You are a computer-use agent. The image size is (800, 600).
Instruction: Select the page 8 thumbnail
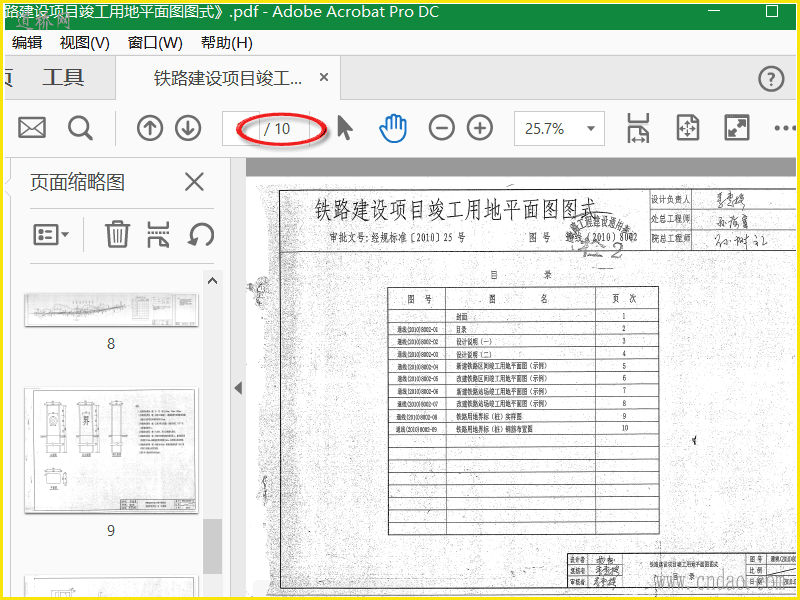click(x=111, y=310)
